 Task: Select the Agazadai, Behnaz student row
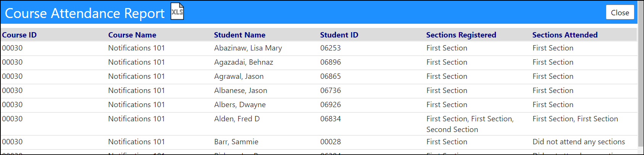[x=319, y=62]
